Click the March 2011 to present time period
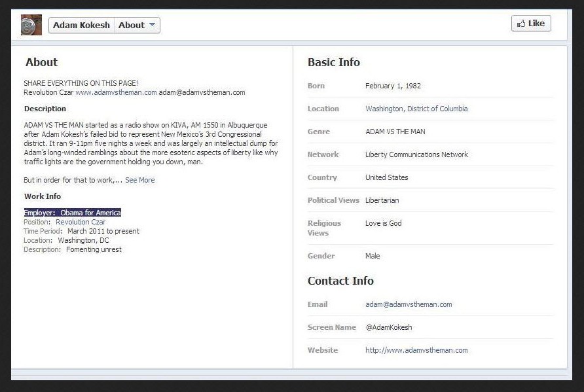Screen dimensions: 584x392 point(103,231)
